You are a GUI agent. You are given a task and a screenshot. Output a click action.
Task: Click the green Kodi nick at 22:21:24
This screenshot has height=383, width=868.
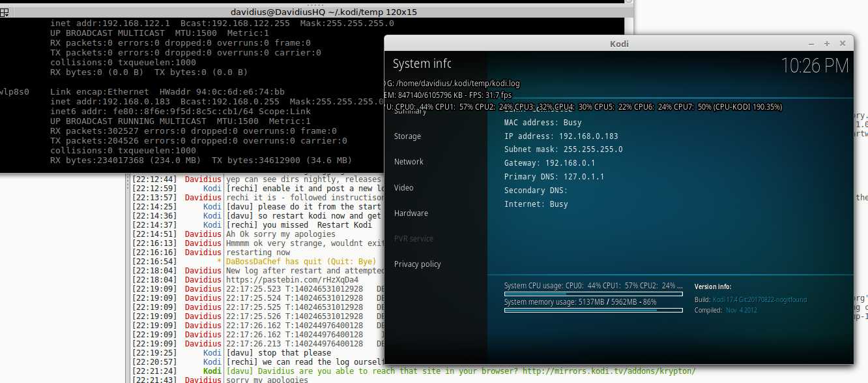pos(212,371)
